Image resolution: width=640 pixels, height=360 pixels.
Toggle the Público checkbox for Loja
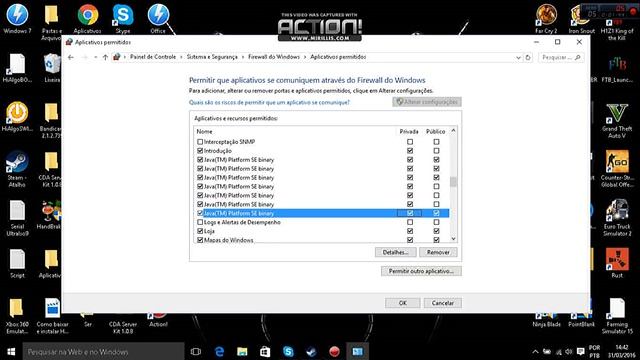pos(436,231)
